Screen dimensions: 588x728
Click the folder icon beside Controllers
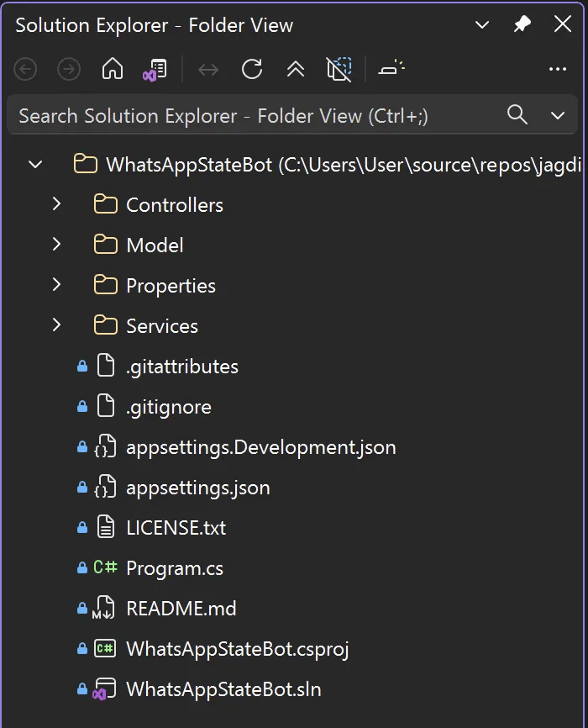tap(106, 204)
